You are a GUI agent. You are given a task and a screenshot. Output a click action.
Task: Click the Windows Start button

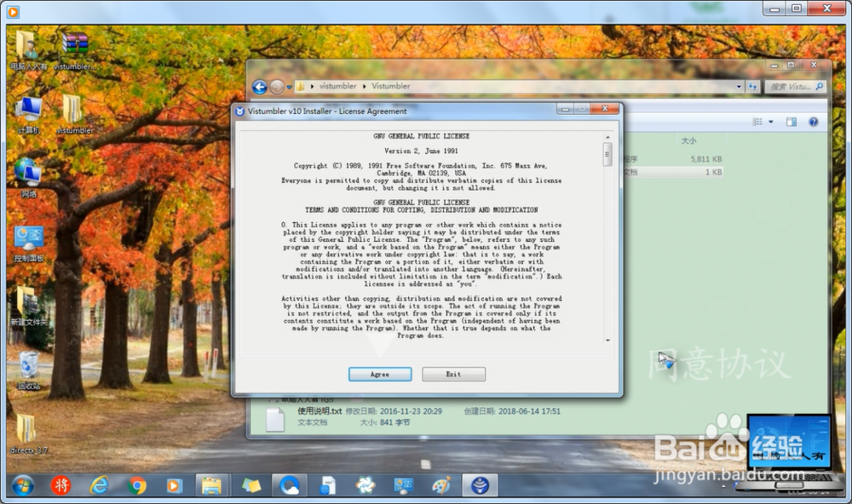tap(22, 485)
